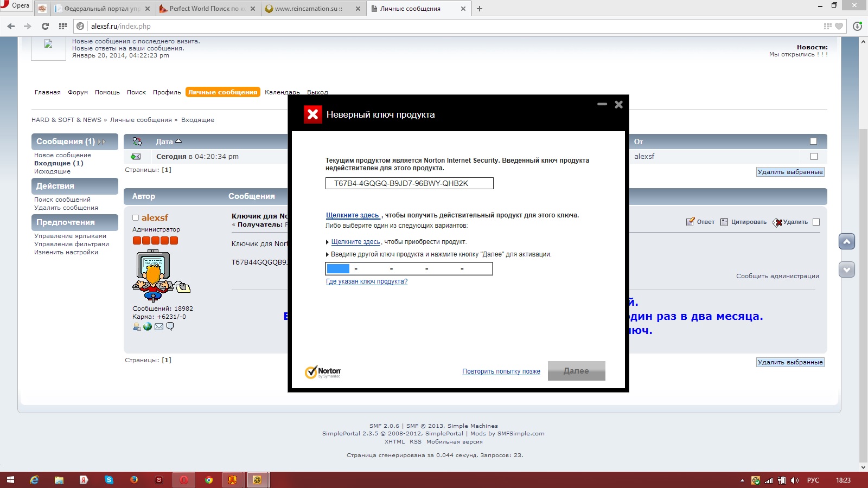Expand the Сообщения (1) sidebar arrows

click(x=101, y=142)
